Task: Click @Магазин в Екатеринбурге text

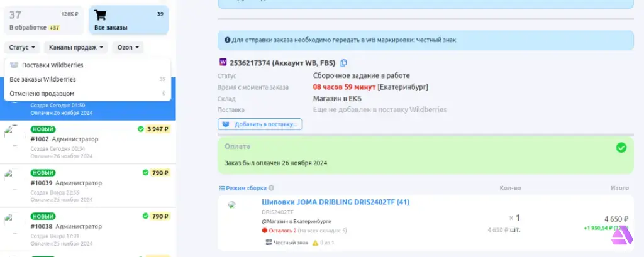Action: (296, 221)
